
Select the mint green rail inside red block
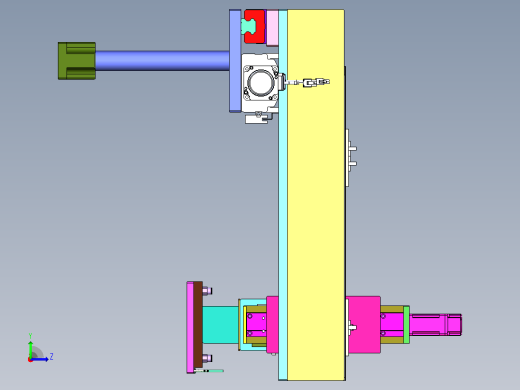(x=248, y=26)
